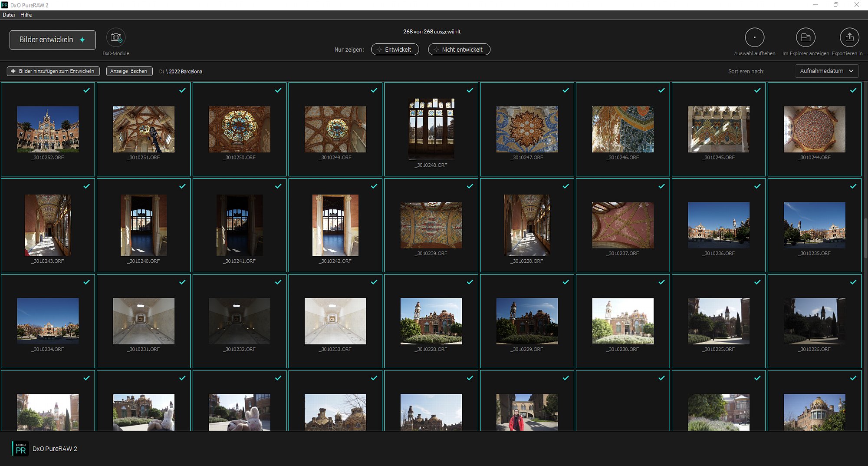Click the Exportieren upload icon
This screenshot has height=466, width=868.
click(849, 38)
